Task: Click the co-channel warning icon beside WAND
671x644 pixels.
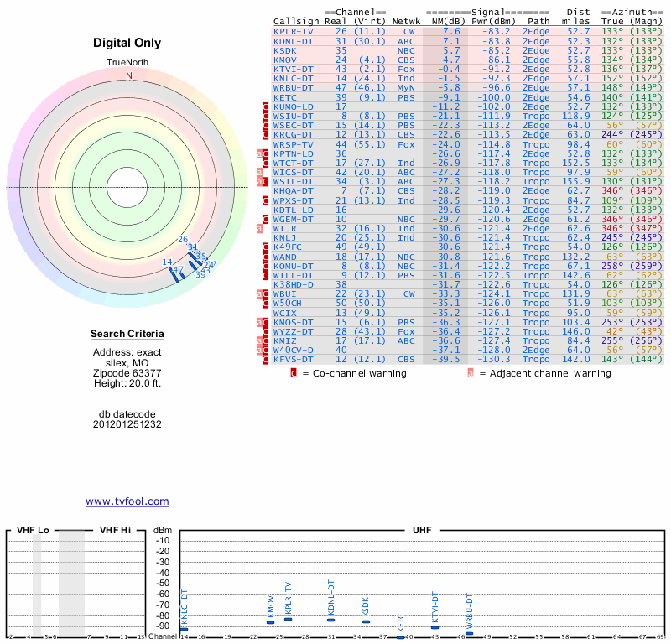Action: [265, 257]
